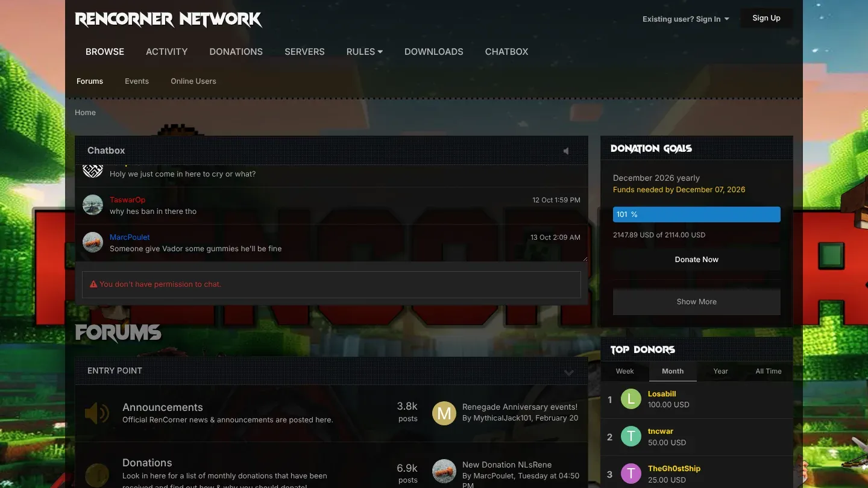Go to the Activity menu

[x=167, y=52]
